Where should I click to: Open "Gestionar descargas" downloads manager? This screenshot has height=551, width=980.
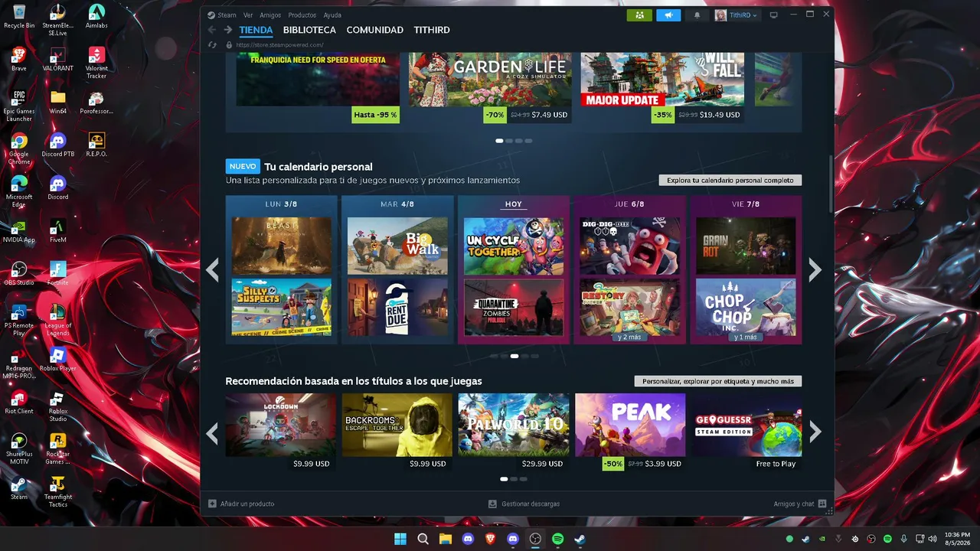coord(524,504)
